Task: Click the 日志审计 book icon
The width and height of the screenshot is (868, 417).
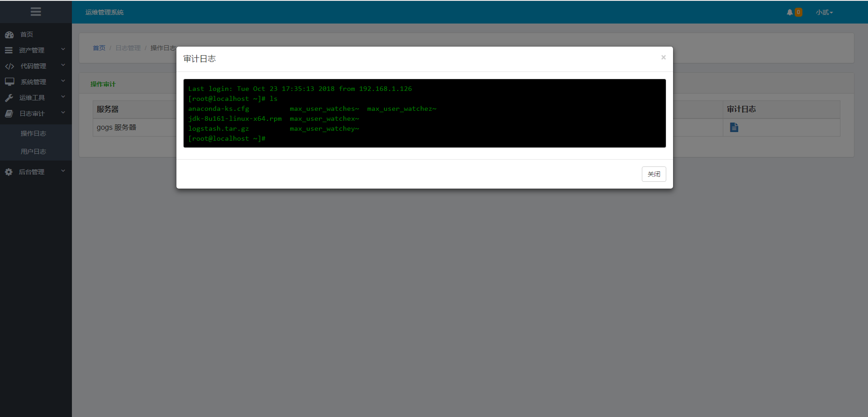Action: coord(9,114)
